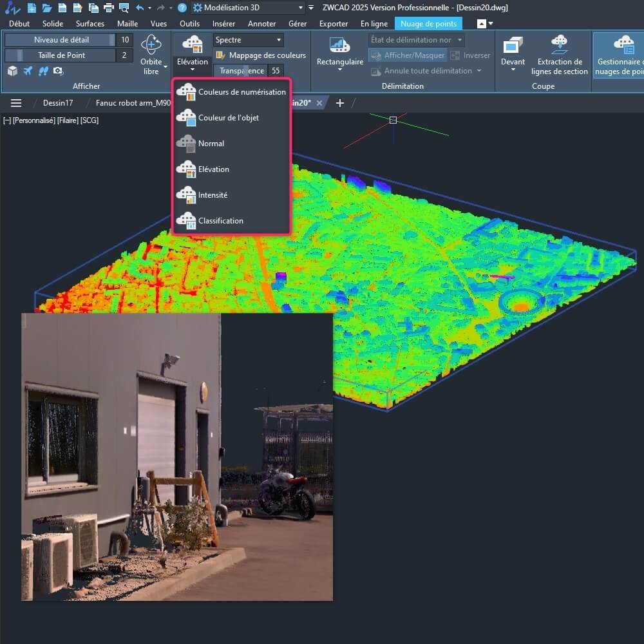This screenshot has height=644, width=644.
Task: Click the Niveau de détail slider
Action: coord(61,40)
